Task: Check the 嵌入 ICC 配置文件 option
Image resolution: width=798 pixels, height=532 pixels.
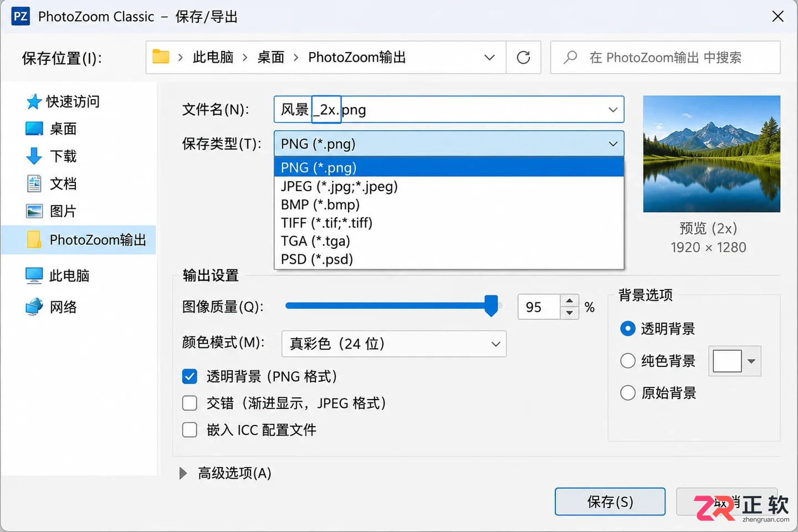Action: (x=190, y=429)
